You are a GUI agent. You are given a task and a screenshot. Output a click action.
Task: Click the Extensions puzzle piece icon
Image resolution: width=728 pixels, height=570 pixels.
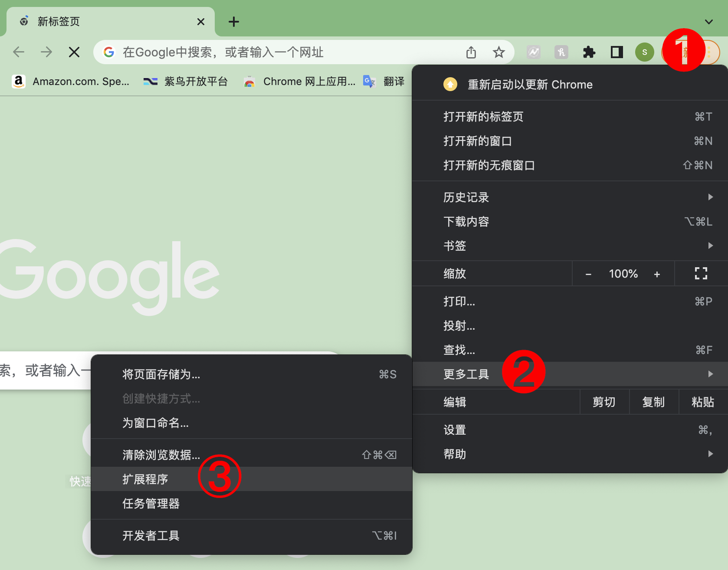tap(589, 52)
